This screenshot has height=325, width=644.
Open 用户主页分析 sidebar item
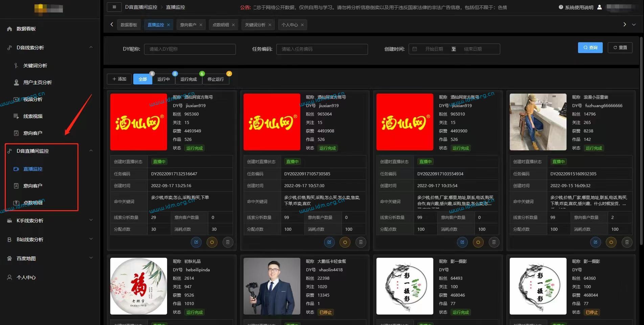point(38,82)
